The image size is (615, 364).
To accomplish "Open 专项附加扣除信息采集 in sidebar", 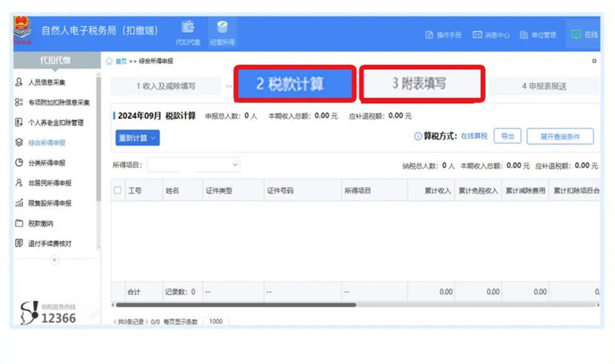I will point(59,102).
